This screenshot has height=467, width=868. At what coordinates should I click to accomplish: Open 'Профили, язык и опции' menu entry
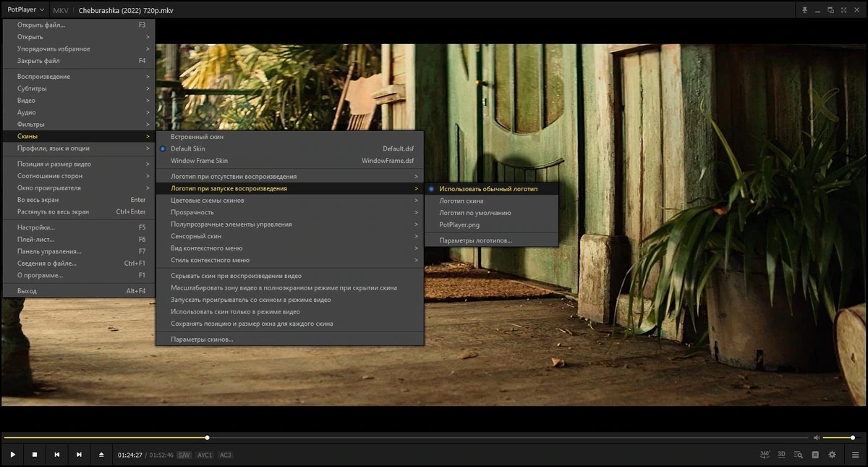[78, 148]
